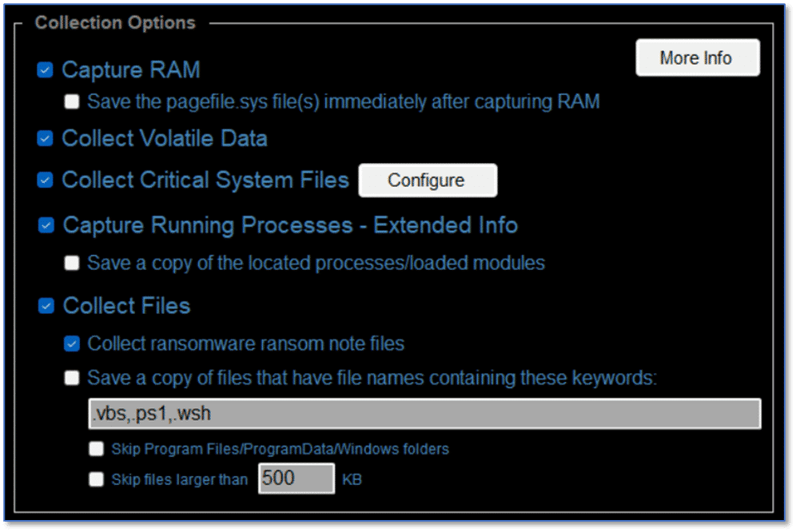Disable the Collect Critical System Files checkbox

pos(46,180)
